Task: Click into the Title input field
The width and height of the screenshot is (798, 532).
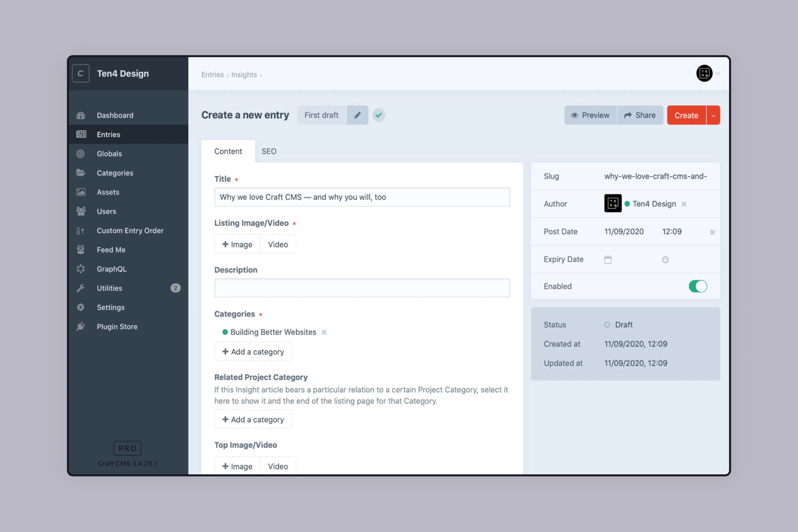Action: pyautogui.click(x=362, y=197)
